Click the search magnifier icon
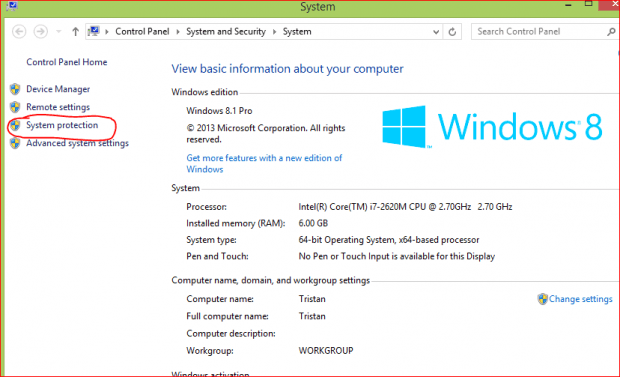620x377 pixels. [x=611, y=32]
